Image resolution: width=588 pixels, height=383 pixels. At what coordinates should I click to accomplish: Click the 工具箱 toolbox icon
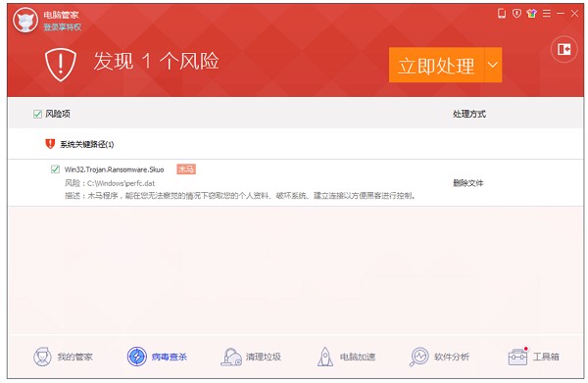point(517,357)
